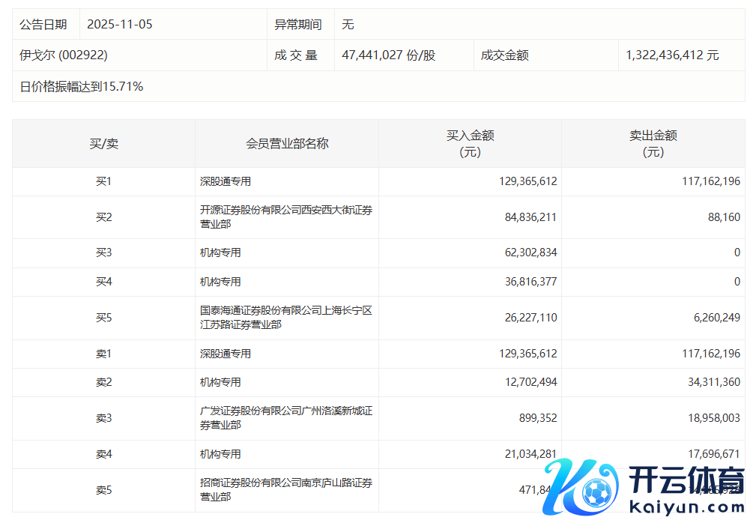Select the 买/卖 column header
This screenshot has height=532, width=756.
(103, 143)
